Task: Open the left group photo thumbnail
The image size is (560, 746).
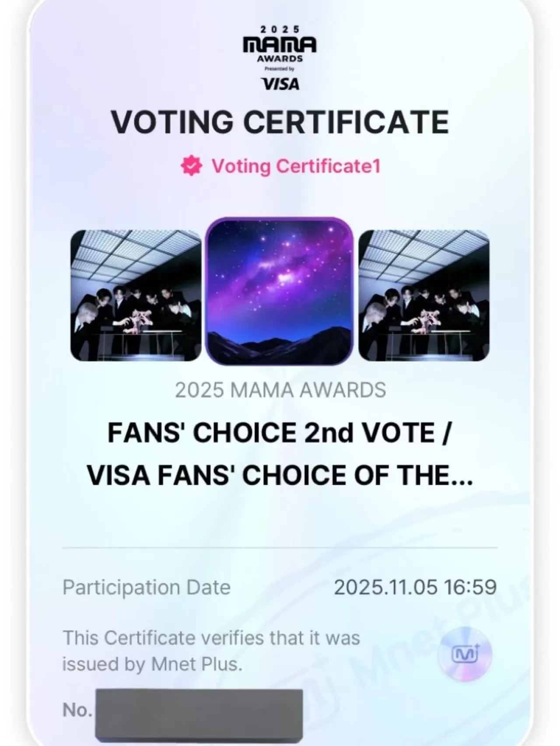Action: (x=136, y=295)
